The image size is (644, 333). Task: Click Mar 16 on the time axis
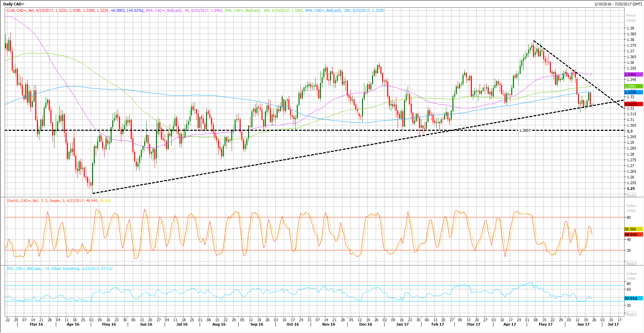[x=36, y=324]
